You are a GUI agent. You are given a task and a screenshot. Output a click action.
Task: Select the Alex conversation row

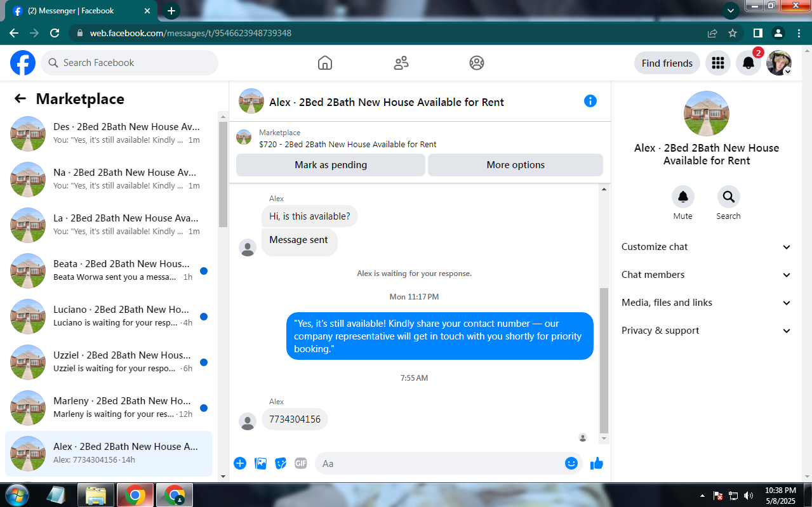pos(109,453)
